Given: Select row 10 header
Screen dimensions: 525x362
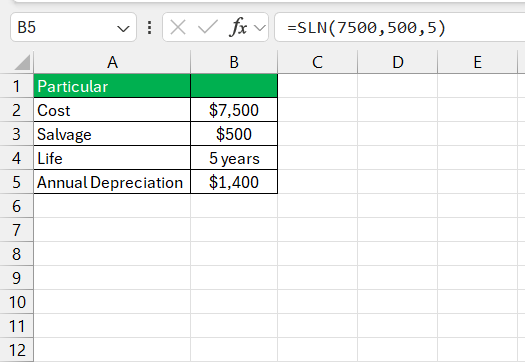Looking at the screenshot, I should [x=17, y=302].
